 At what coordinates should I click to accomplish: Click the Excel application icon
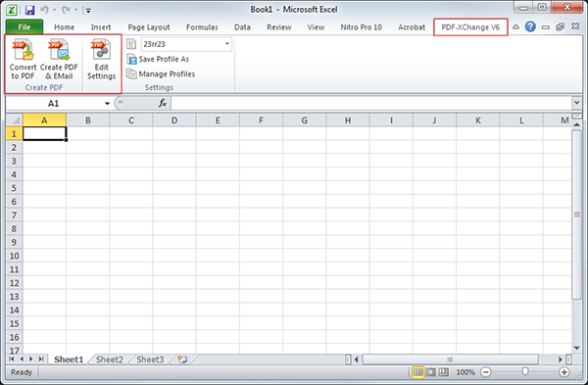tap(11, 10)
